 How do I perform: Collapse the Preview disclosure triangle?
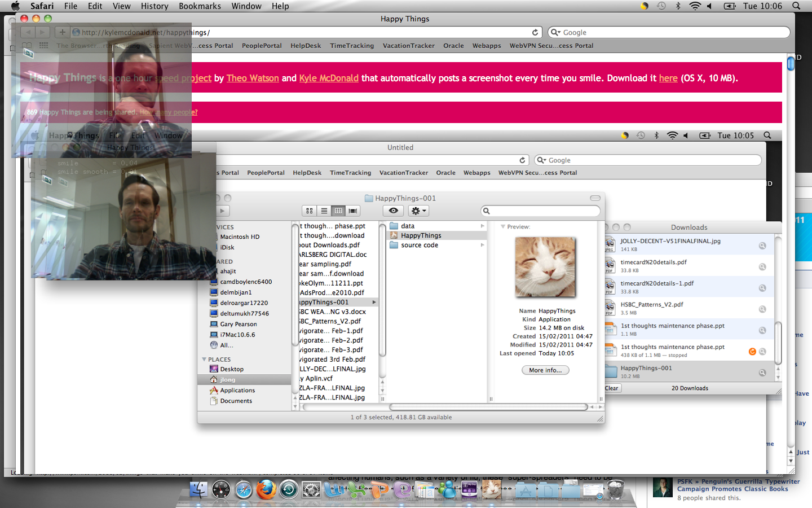click(x=502, y=227)
